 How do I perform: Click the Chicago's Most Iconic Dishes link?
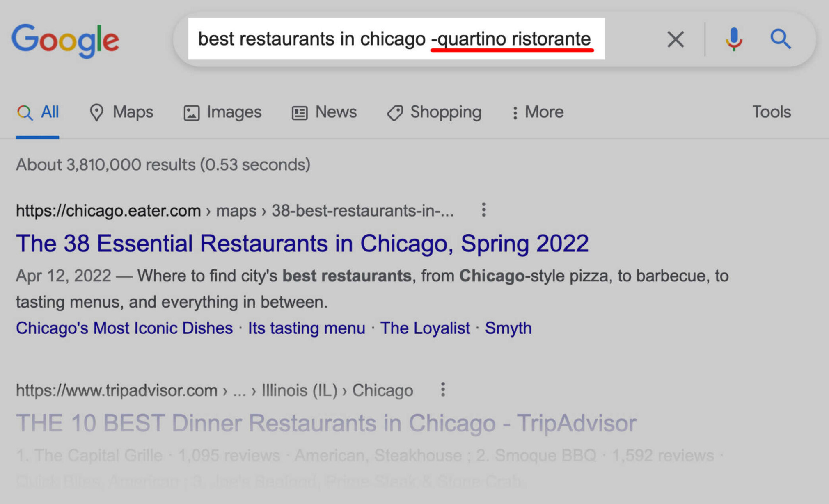(124, 328)
